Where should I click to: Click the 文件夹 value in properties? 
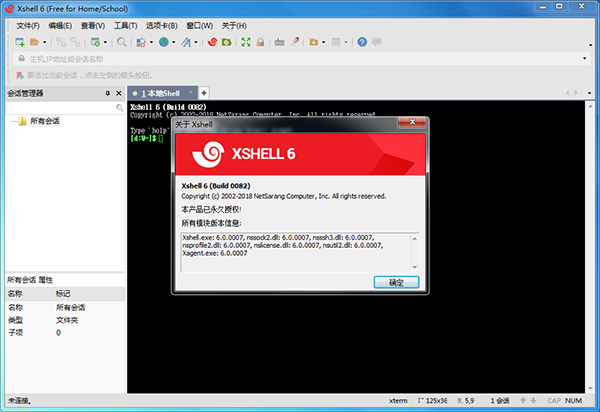(67, 320)
